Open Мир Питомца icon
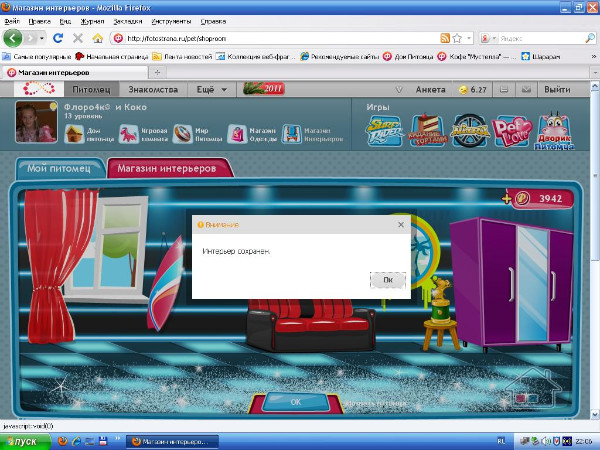600x450 pixels. click(182, 133)
